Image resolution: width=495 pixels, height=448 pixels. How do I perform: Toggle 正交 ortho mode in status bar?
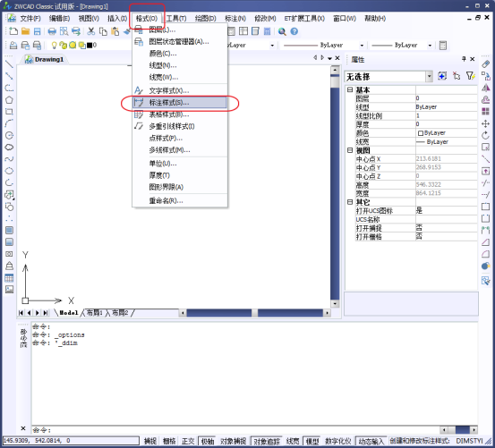188,441
